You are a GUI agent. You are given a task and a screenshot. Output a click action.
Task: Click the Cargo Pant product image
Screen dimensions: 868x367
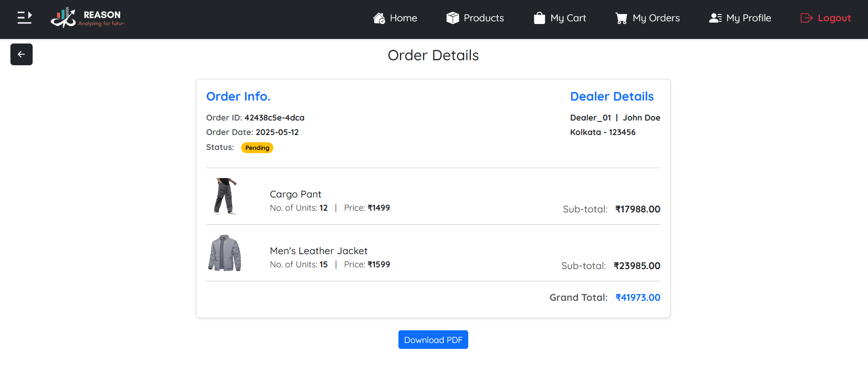tap(225, 196)
